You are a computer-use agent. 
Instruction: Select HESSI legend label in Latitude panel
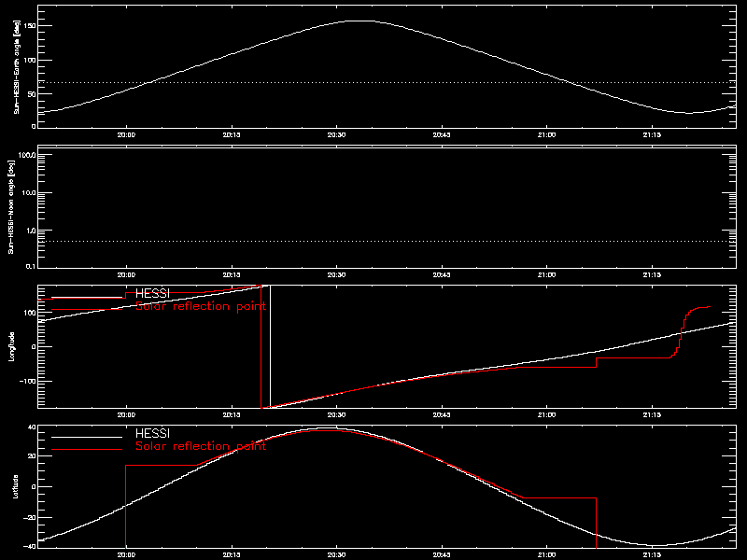click(152, 433)
